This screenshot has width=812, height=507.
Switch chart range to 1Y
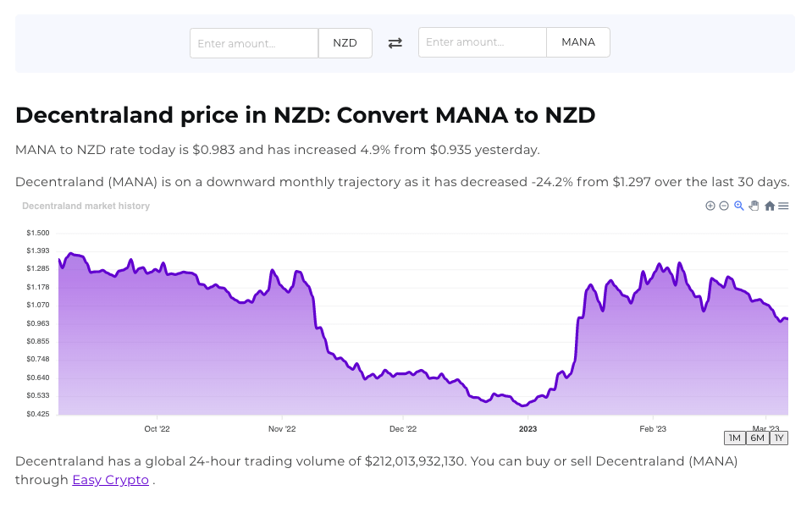(779, 438)
